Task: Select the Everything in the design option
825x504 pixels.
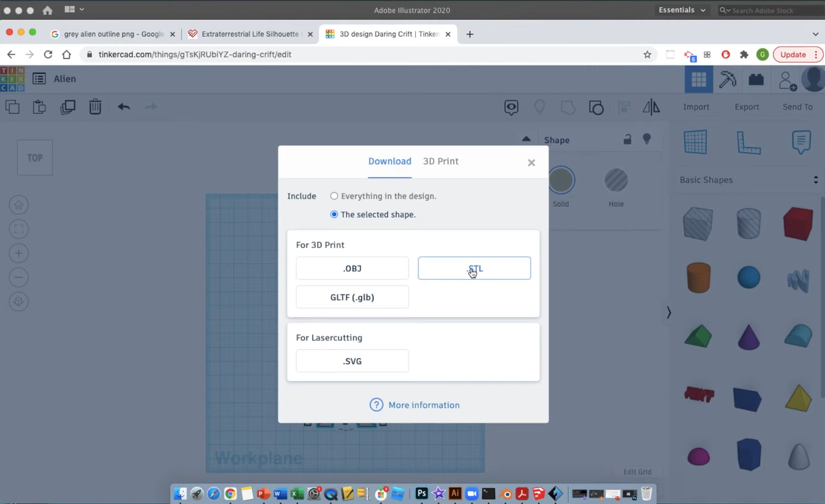Action: click(334, 196)
